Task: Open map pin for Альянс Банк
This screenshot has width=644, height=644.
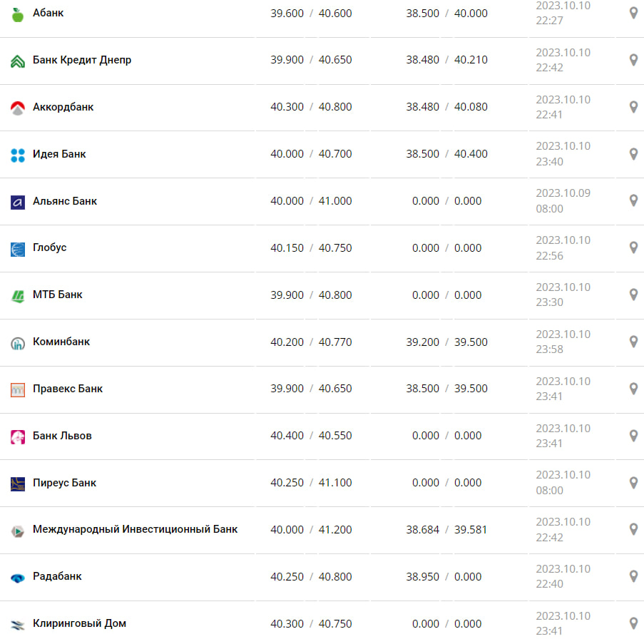Action: point(633,200)
